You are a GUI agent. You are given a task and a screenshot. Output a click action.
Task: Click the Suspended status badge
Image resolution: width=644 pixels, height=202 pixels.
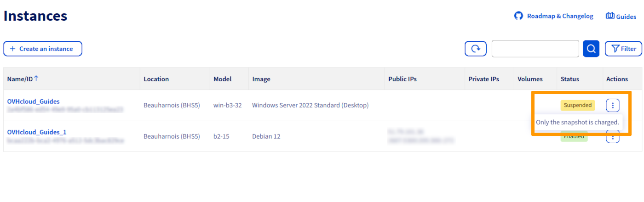(577, 105)
